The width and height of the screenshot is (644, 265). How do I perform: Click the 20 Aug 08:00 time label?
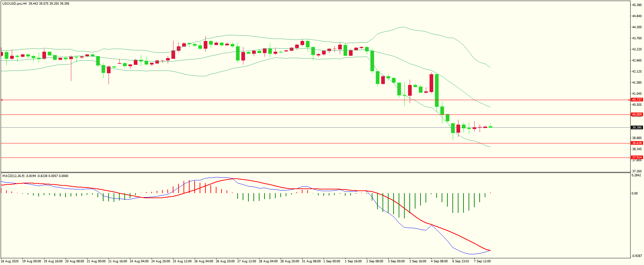75,261
